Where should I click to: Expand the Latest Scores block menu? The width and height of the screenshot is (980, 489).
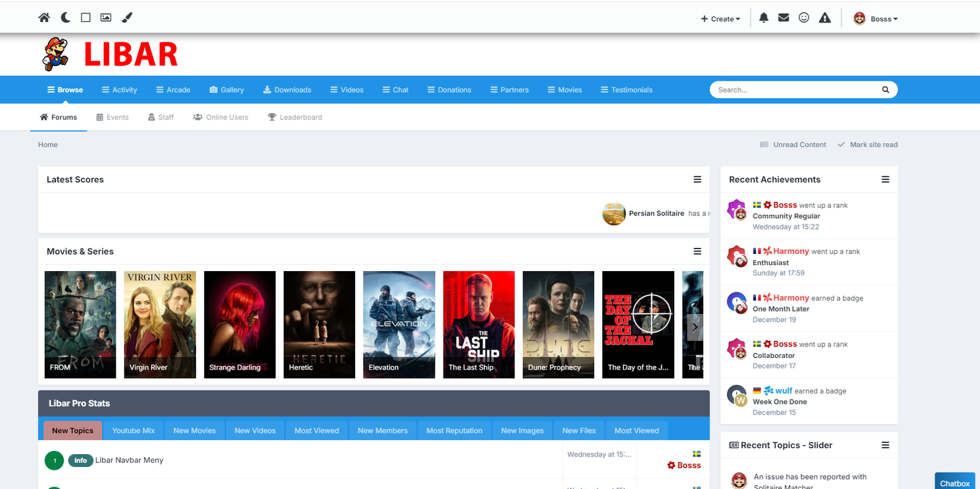coord(697,179)
